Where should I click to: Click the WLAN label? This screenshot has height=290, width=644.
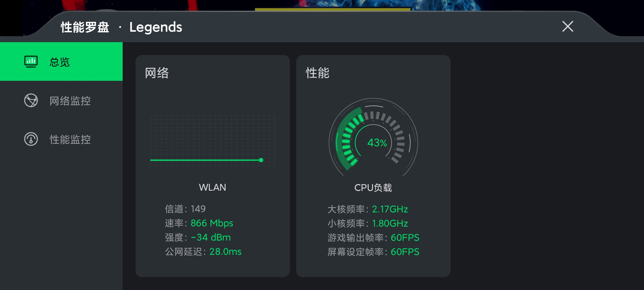point(212,187)
